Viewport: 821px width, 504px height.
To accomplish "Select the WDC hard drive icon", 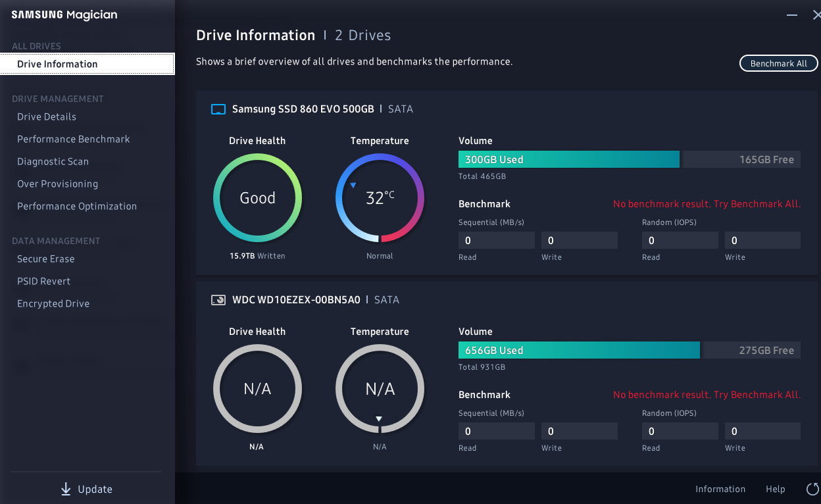I will click(x=218, y=299).
